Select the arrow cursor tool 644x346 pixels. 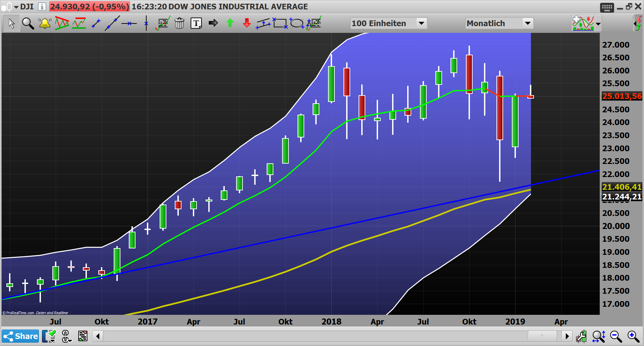pos(11,23)
